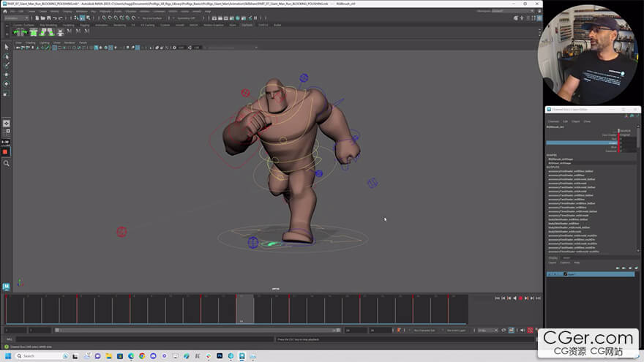
Task: Toggle visibility of the display layer
Action: [550, 274]
